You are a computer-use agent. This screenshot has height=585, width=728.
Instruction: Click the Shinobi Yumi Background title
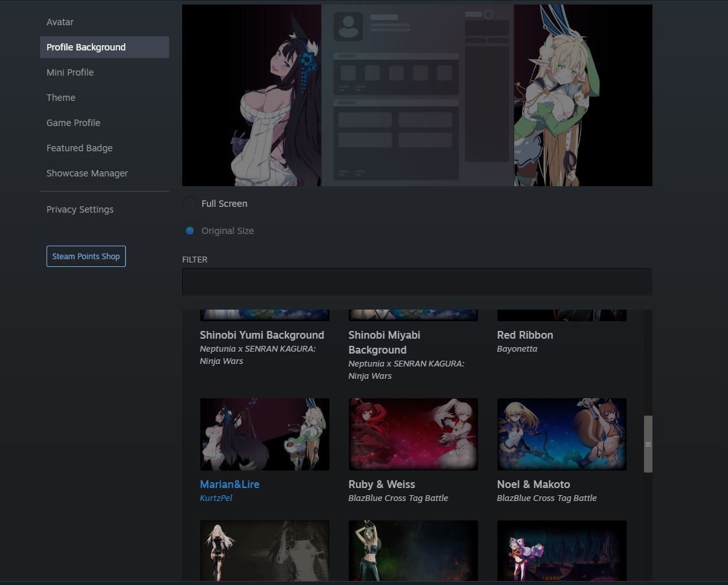pyautogui.click(x=262, y=335)
